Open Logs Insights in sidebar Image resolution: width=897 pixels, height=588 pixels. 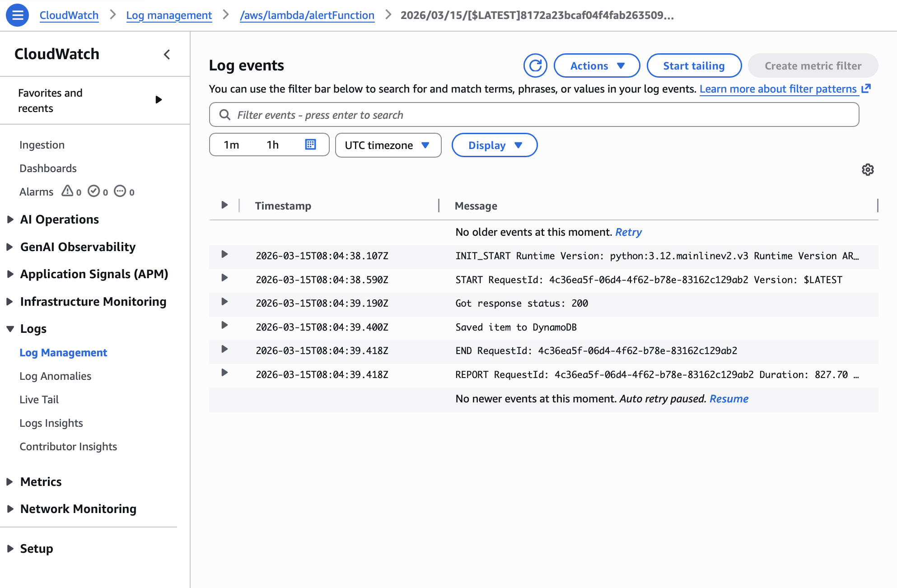click(51, 423)
